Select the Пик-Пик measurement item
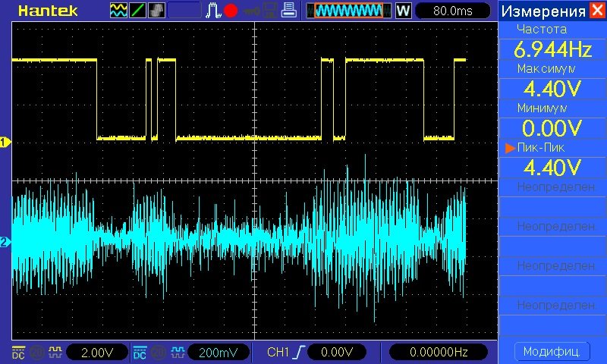The height and width of the screenshot is (364, 607). pos(552,158)
